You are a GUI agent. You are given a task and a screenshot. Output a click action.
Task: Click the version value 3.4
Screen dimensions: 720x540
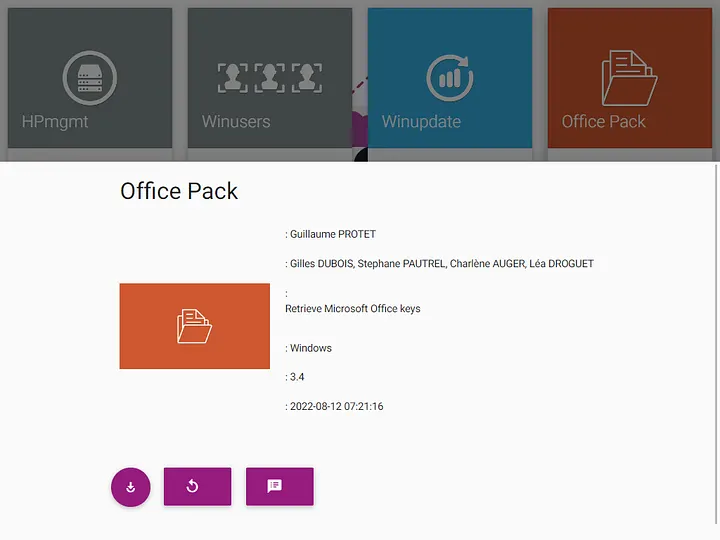point(297,377)
